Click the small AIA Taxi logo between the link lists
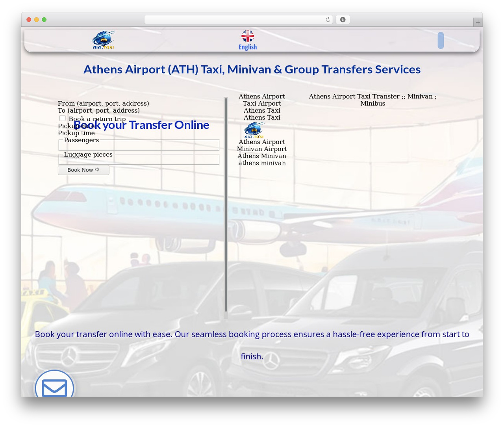504x427 pixels. click(254, 130)
